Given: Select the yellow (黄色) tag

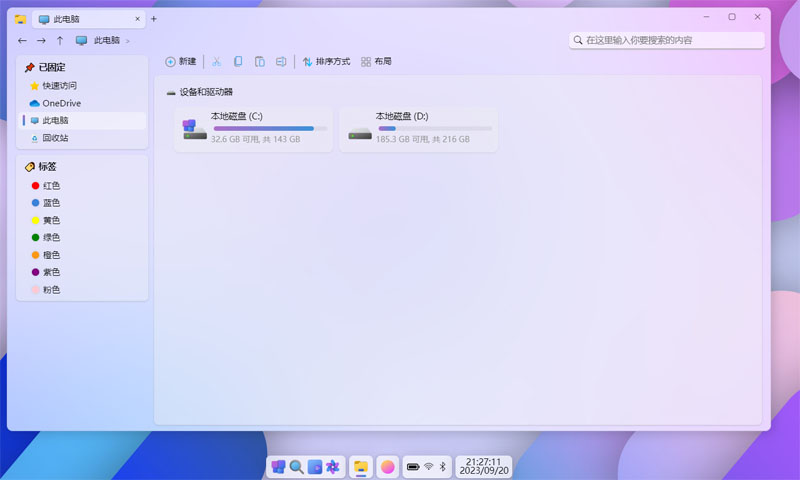Looking at the screenshot, I should pos(46,220).
